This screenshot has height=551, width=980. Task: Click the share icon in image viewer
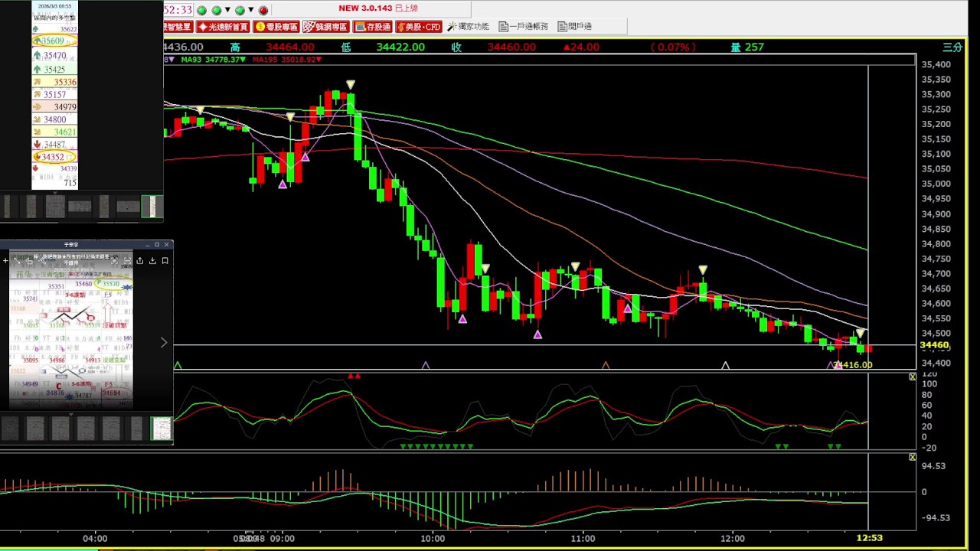[139, 261]
